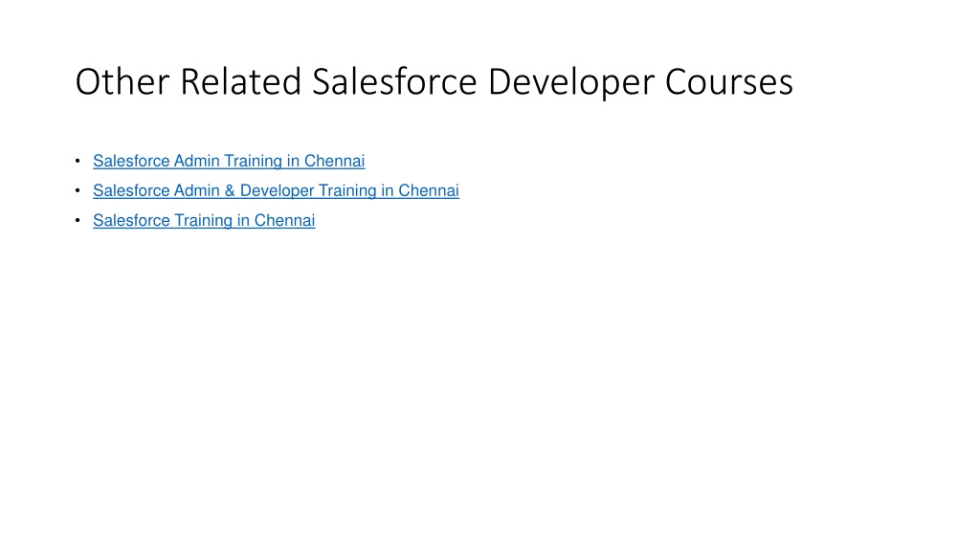Click the ampersand in the second link

230,190
